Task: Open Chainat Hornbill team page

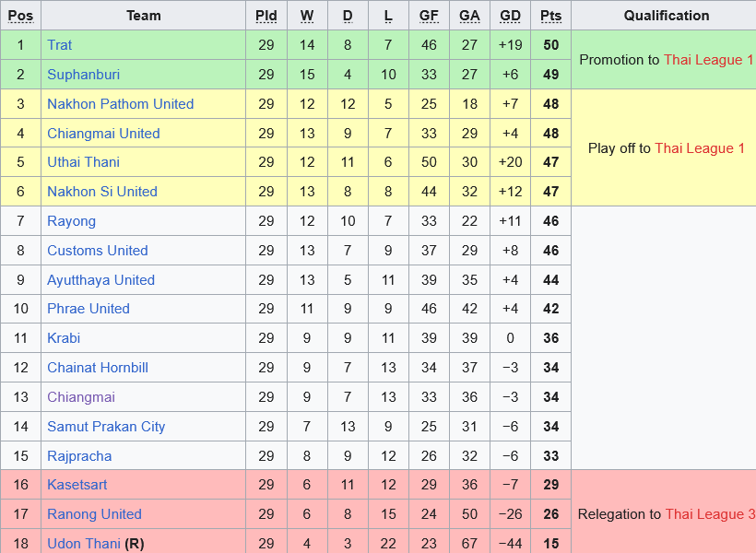Action: (98, 368)
